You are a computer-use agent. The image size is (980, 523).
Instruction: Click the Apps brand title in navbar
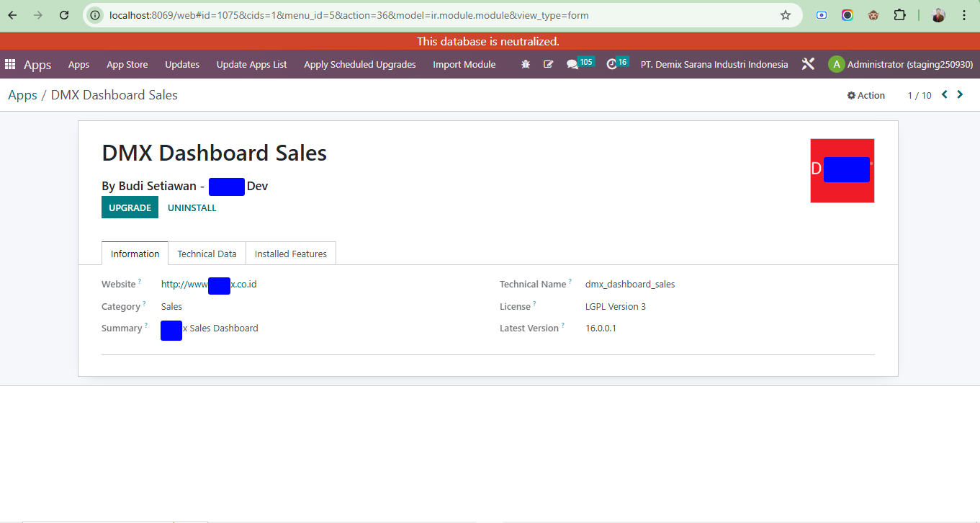(x=37, y=65)
